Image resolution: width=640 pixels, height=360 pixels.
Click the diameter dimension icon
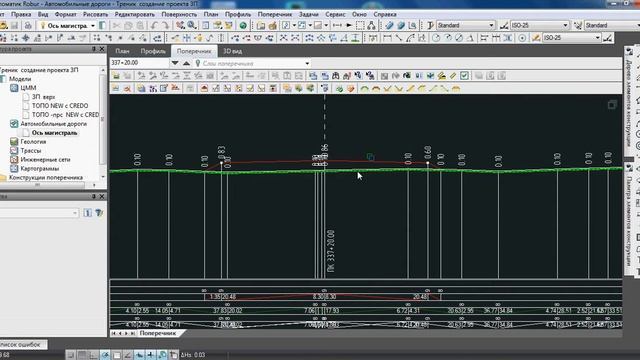tap(459, 38)
